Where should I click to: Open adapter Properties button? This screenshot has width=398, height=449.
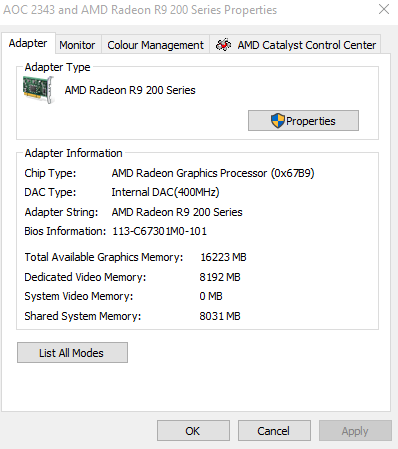tap(303, 121)
